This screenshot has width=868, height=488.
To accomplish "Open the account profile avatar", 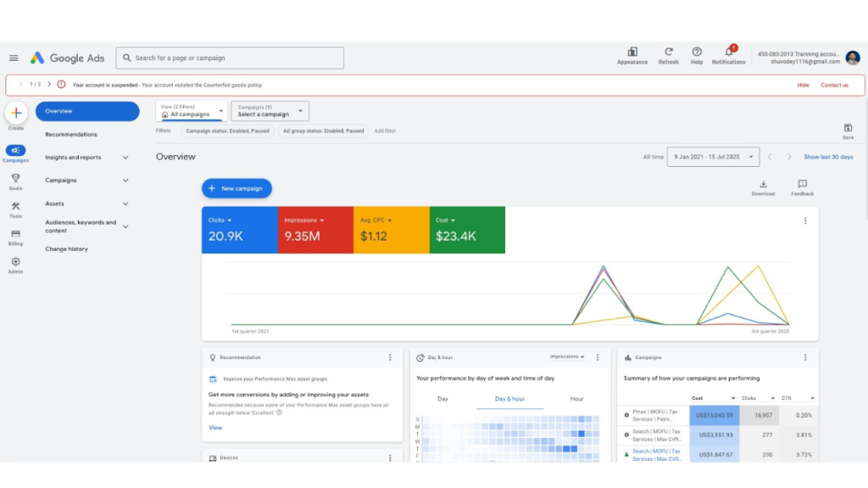I will tap(853, 58).
